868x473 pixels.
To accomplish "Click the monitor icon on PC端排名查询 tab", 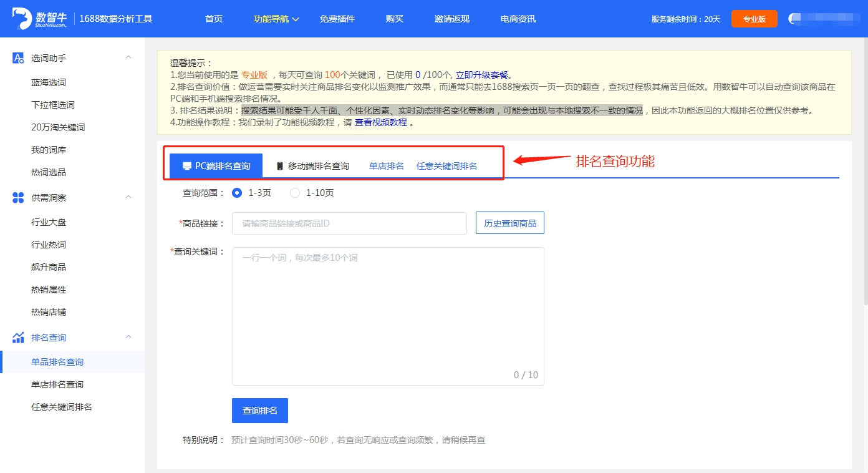I will click(187, 165).
